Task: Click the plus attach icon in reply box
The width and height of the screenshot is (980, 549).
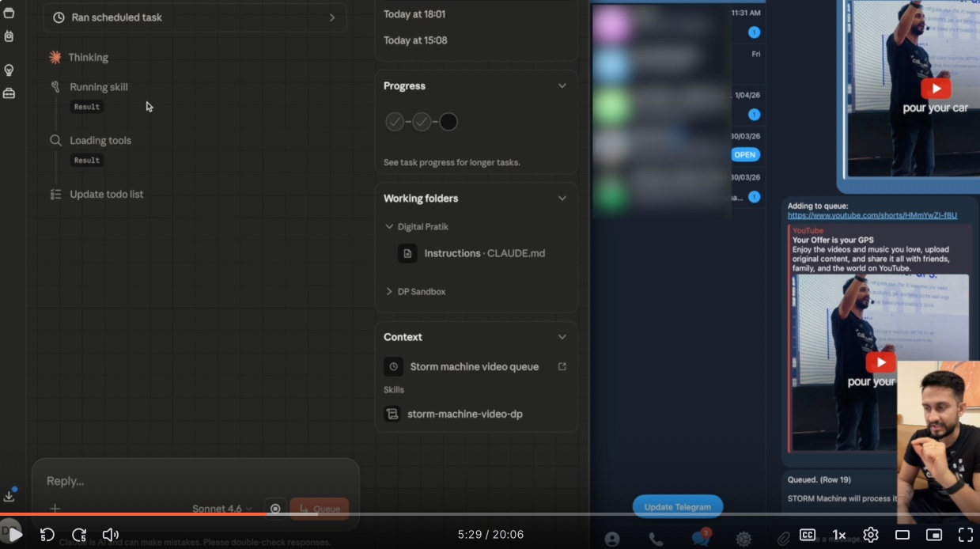Action: coord(55,509)
